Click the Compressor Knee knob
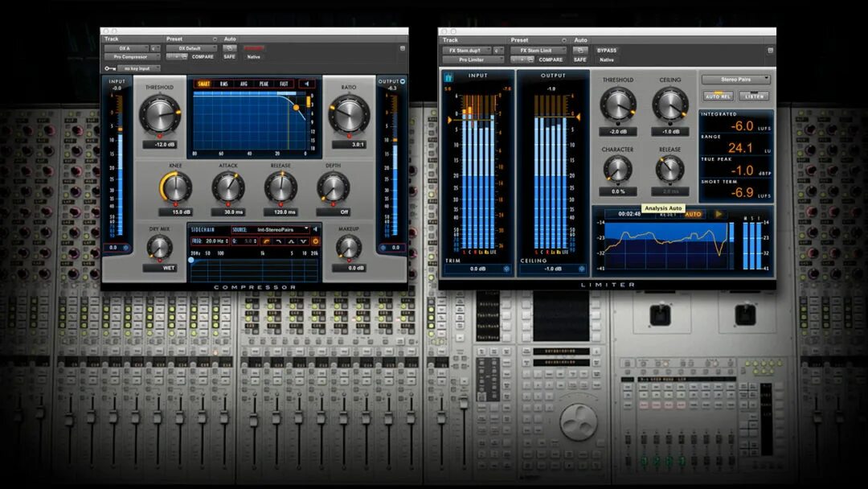The height and width of the screenshot is (489, 868). 176,187
